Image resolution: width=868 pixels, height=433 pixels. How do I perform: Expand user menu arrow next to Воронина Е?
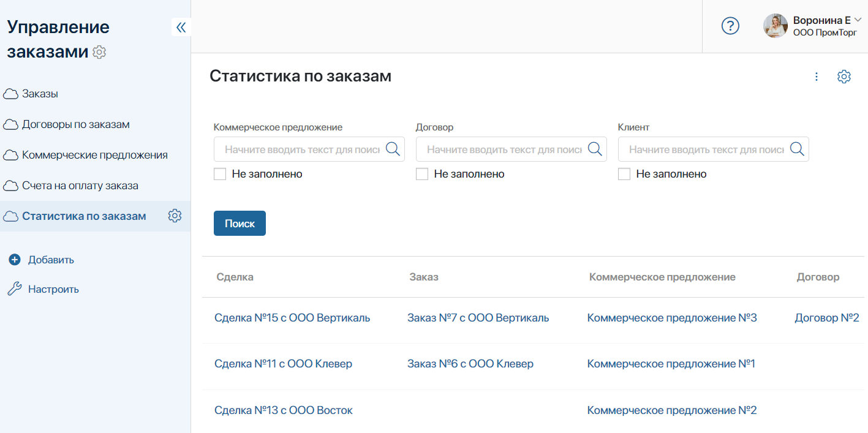tap(858, 20)
